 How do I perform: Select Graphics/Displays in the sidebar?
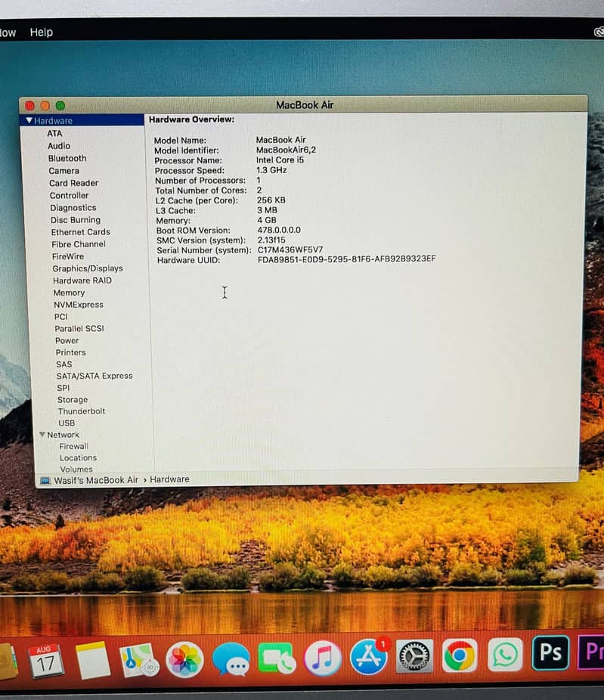(x=87, y=268)
